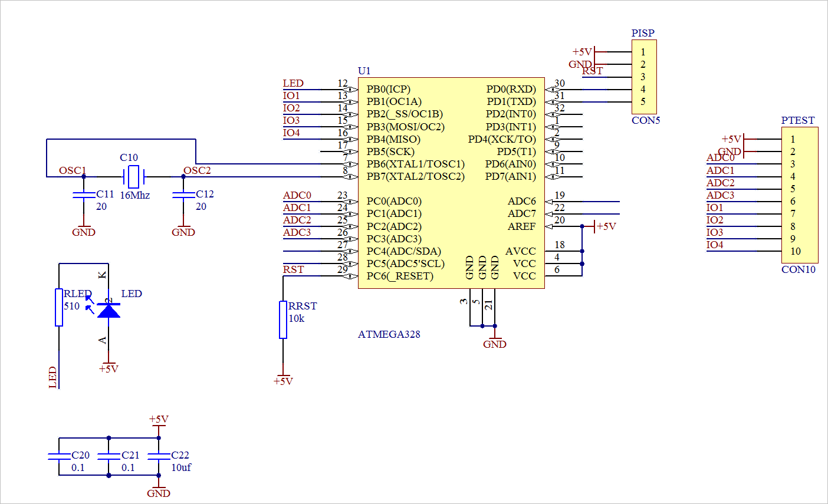The image size is (828, 504).
Task: Select the IO1 net label beside pin 13
Action: [291, 95]
